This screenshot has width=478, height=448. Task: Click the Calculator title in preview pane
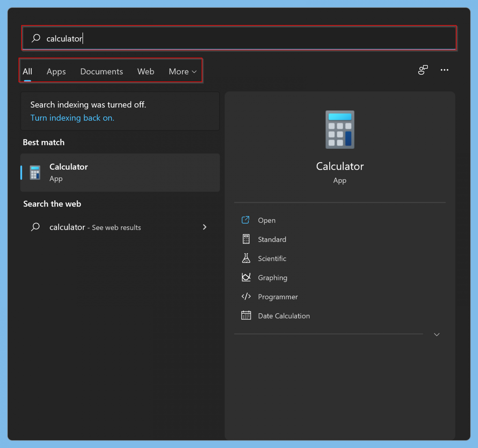click(x=340, y=166)
